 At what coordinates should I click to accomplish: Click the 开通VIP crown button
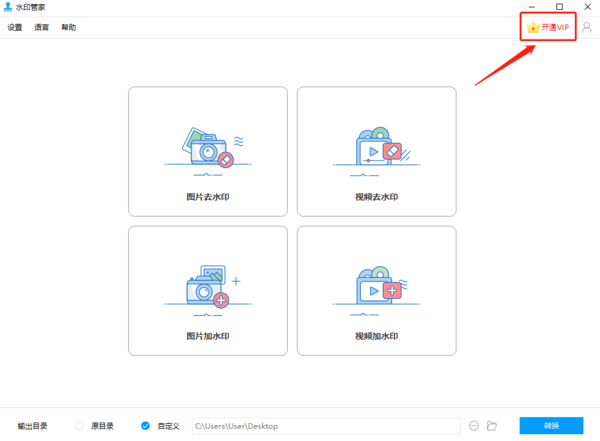point(548,27)
